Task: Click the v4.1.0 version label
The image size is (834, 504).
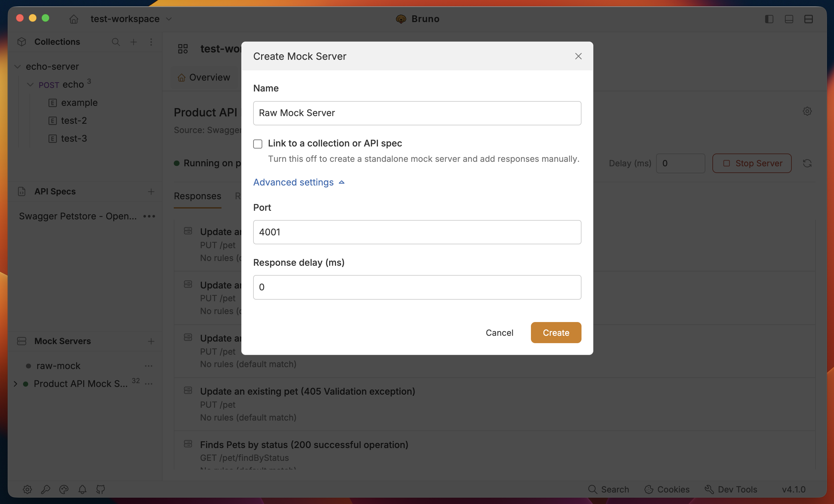Action: [x=793, y=490]
